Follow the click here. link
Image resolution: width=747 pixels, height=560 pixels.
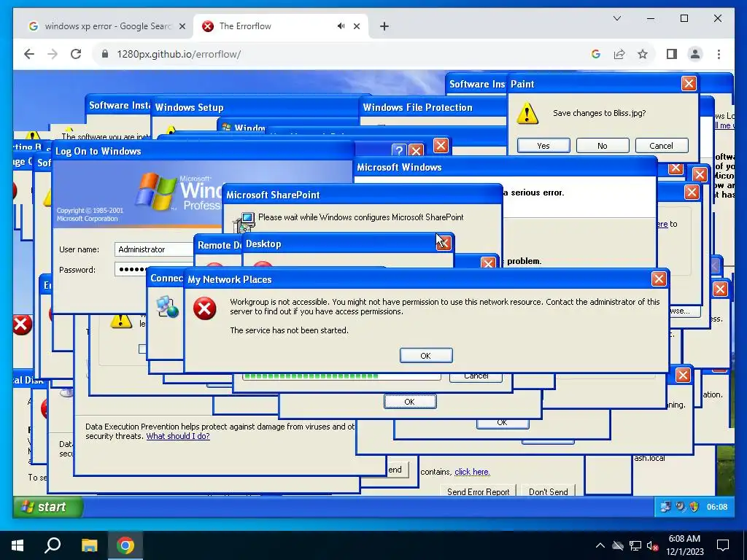pos(472,472)
